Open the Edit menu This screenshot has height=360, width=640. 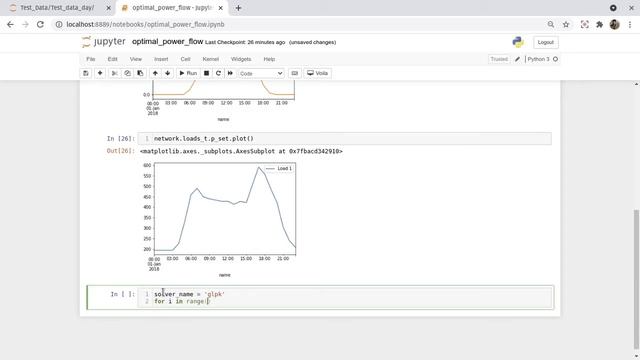(113, 59)
